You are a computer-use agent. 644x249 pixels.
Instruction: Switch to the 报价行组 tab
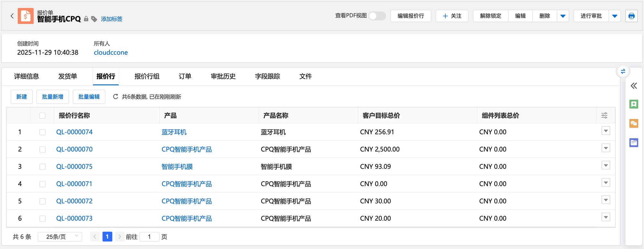pos(147,76)
